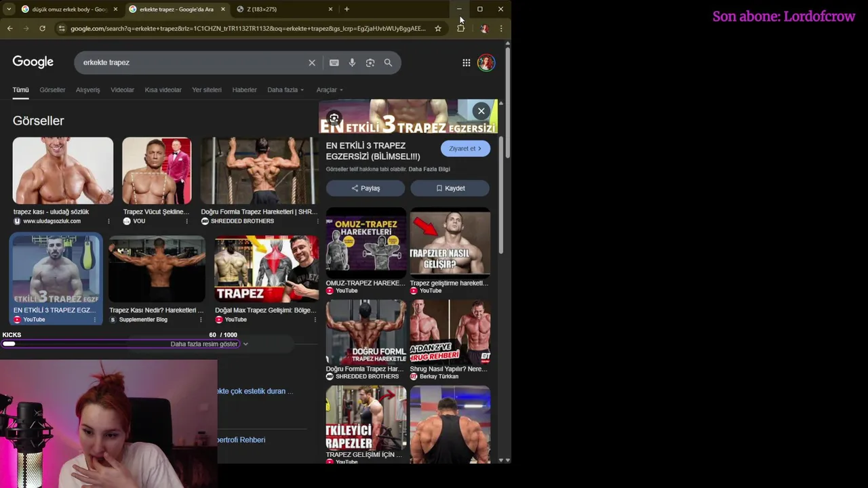Open the 'Daha Fazla Bilgi' link

(x=430, y=169)
